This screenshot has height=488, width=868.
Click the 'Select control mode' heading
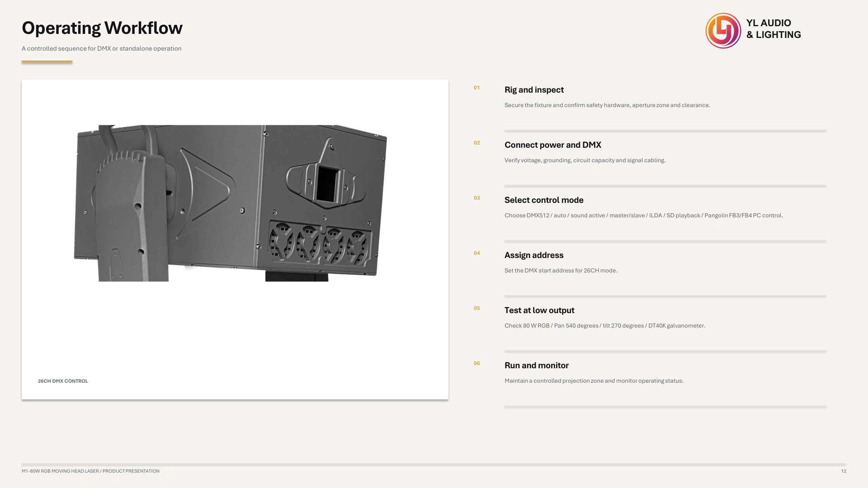point(544,200)
